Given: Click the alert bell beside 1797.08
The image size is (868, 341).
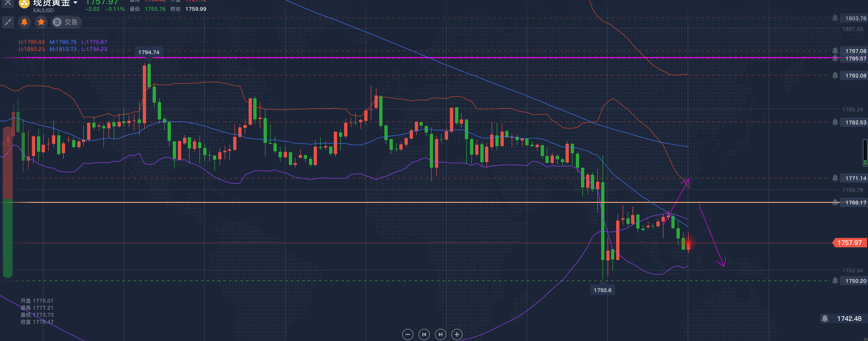Looking at the screenshot, I should pyautogui.click(x=835, y=51).
